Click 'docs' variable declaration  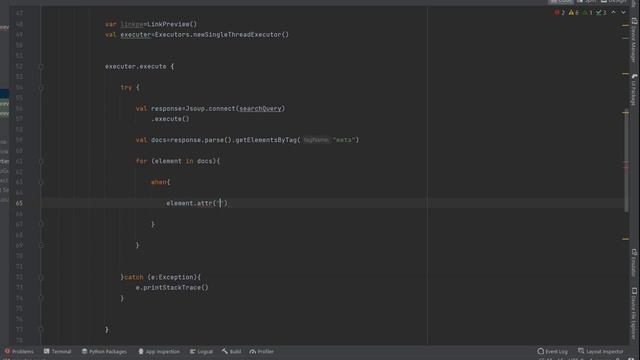click(158, 140)
